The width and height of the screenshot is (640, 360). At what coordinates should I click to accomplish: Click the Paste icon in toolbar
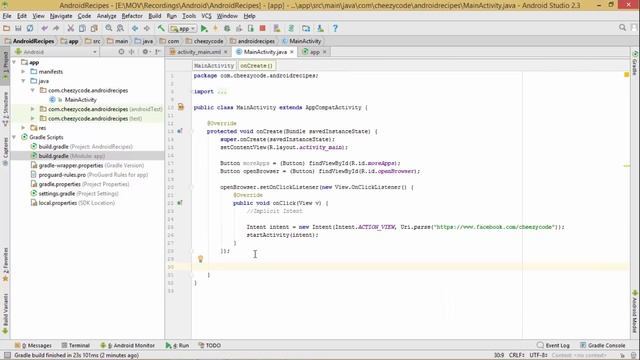[x=94, y=29]
